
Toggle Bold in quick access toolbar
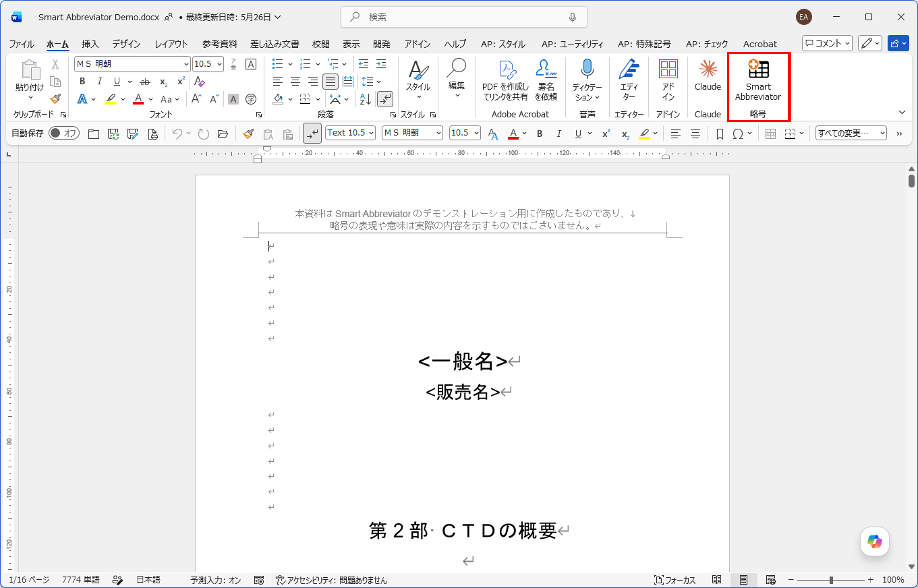pos(539,134)
